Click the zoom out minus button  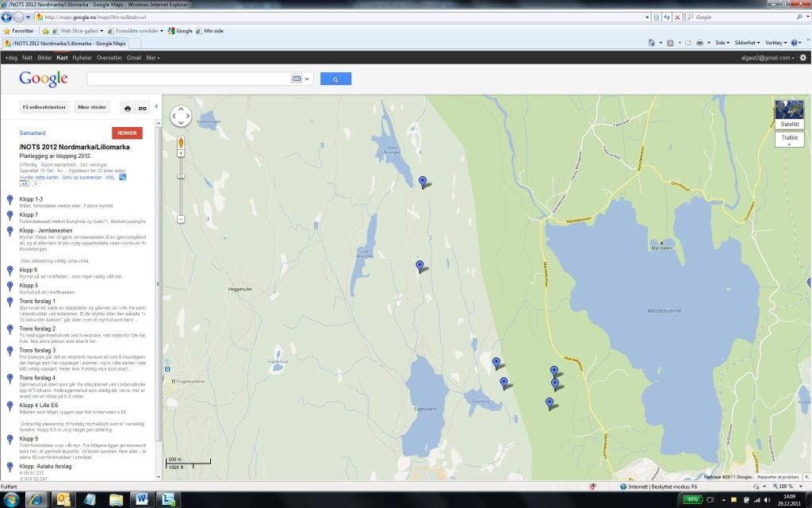181,218
